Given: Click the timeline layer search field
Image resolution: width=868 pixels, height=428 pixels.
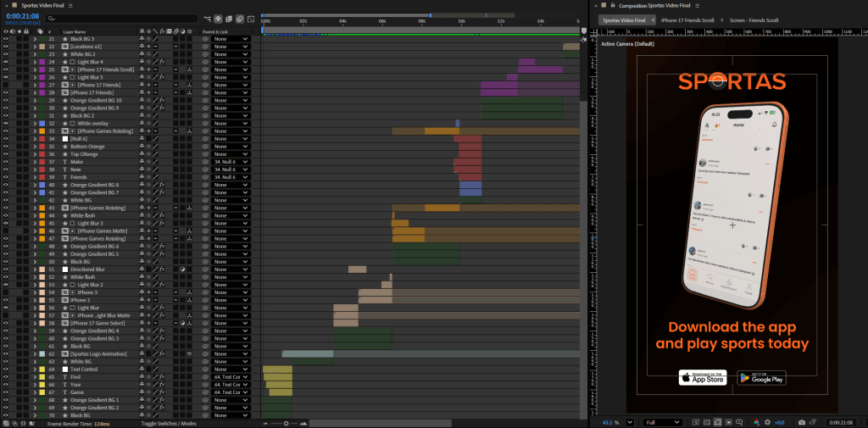Looking at the screenshot, I should coord(122,19).
